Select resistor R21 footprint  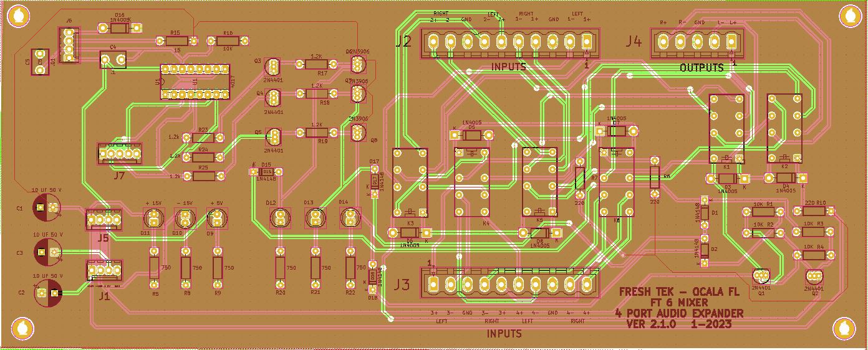(316, 268)
